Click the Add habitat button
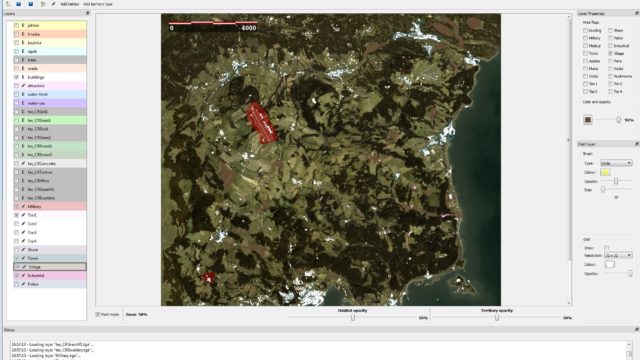640x360 pixels. tap(70, 4)
